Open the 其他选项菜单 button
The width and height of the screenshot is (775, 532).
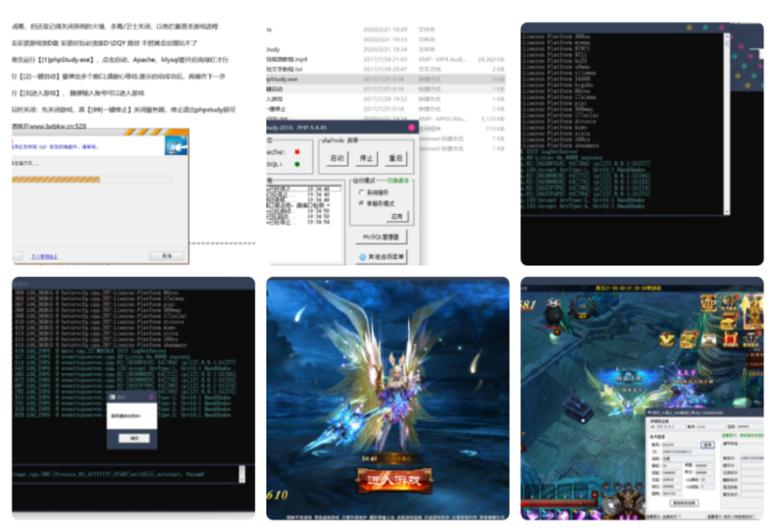pyautogui.click(x=381, y=256)
